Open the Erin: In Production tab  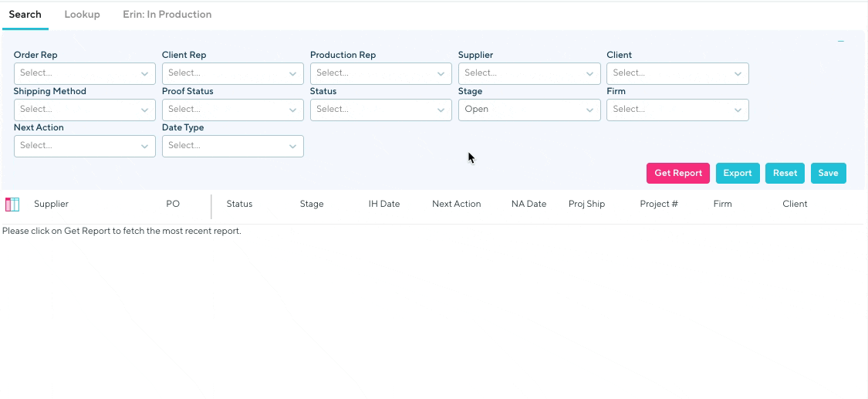[x=167, y=15]
